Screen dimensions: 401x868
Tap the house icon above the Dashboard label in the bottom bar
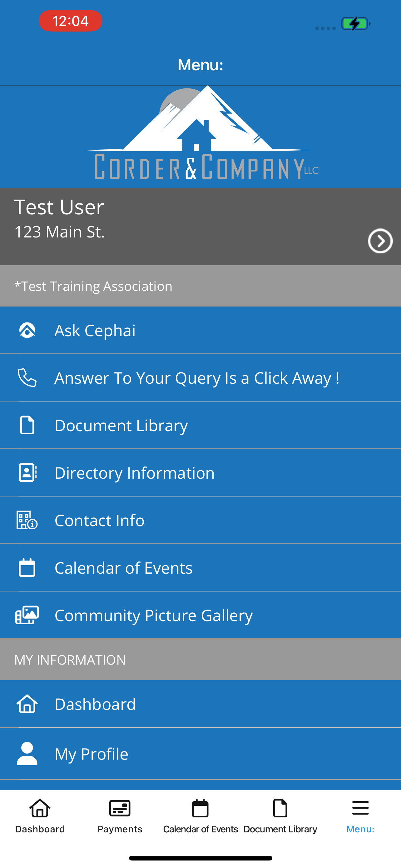[40, 808]
